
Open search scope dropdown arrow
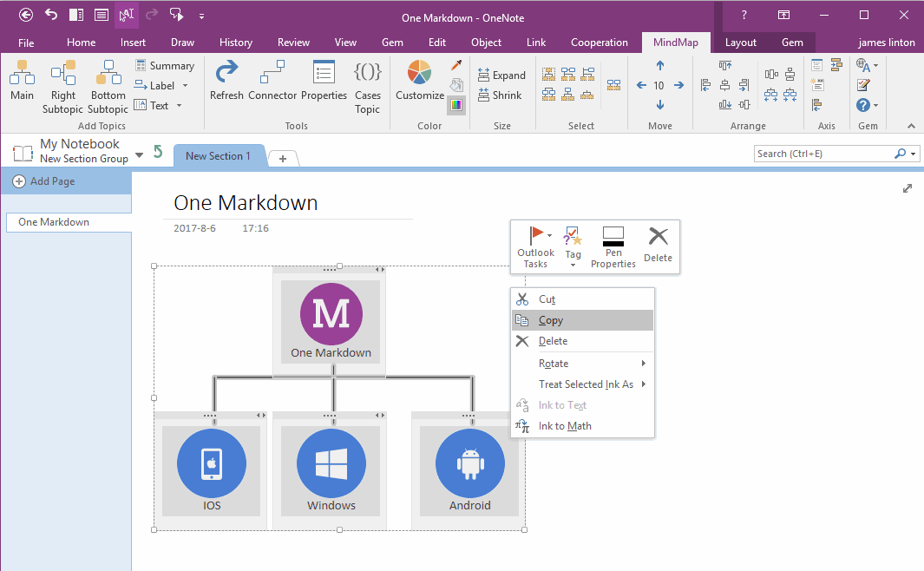pos(913,154)
